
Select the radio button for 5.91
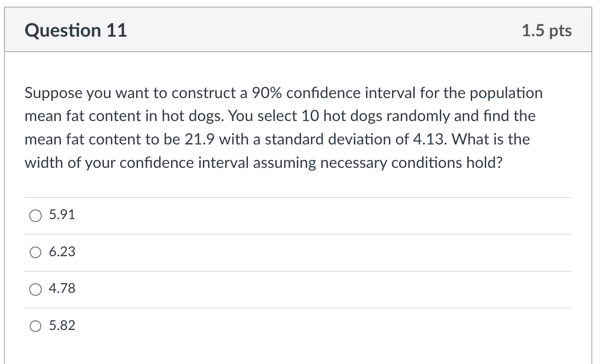coord(35,216)
